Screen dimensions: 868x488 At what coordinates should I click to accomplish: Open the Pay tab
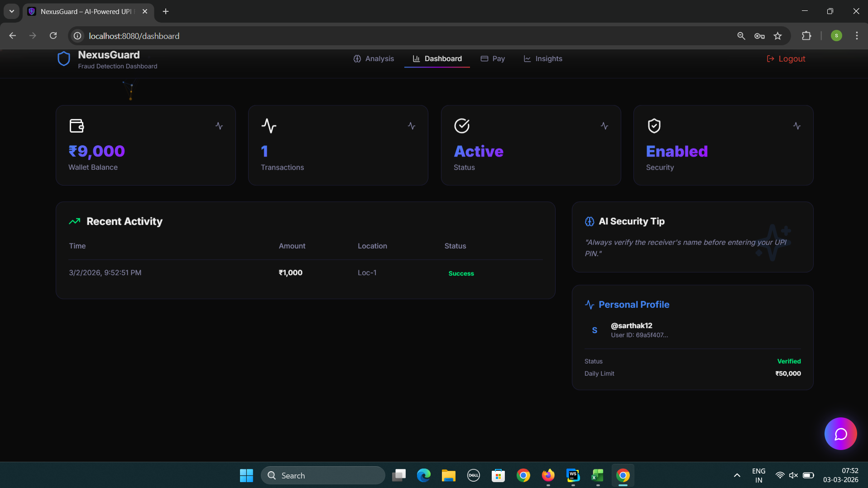click(493, 59)
